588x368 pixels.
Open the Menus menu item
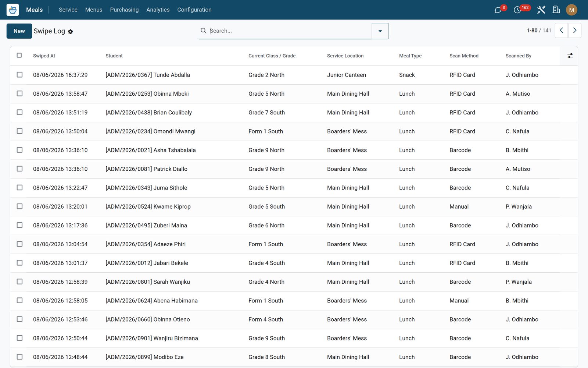(94, 10)
